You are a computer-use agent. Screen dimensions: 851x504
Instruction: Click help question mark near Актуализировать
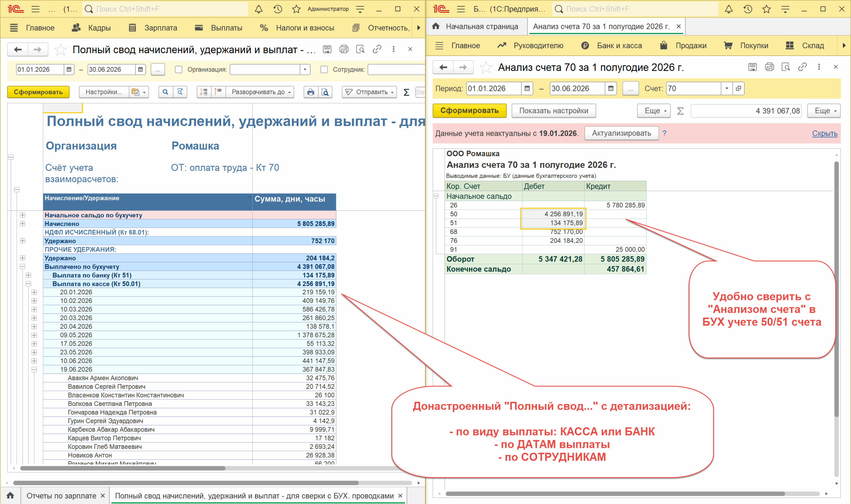pos(665,133)
